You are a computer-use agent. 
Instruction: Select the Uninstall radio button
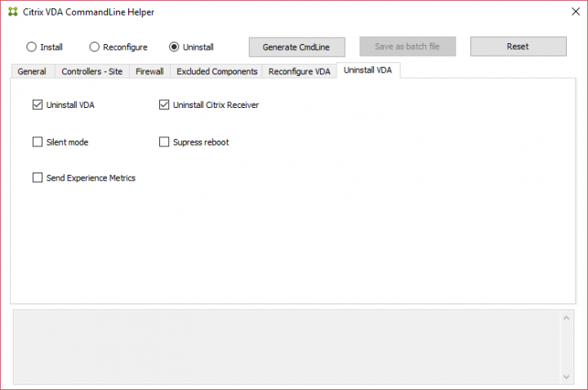pyautogui.click(x=174, y=47)
